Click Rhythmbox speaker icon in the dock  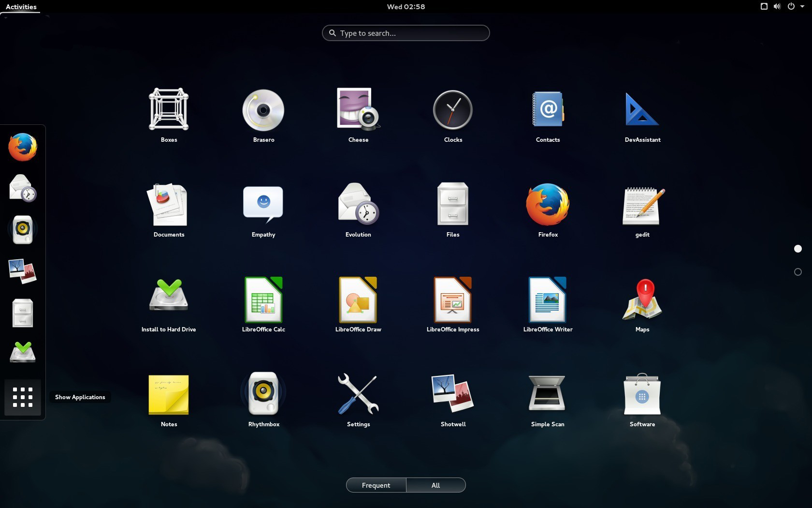coord(23,230)
